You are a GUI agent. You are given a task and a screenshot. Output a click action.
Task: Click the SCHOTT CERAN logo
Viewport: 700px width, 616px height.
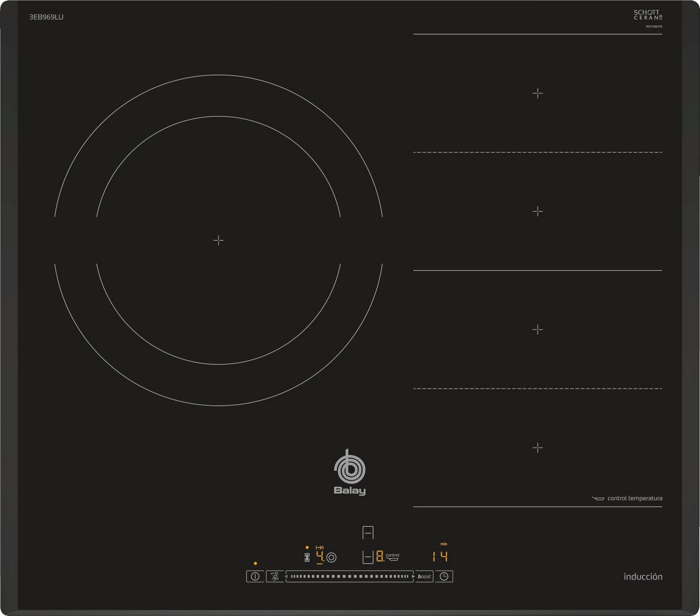pyautogui.click(x=648, y=14)
